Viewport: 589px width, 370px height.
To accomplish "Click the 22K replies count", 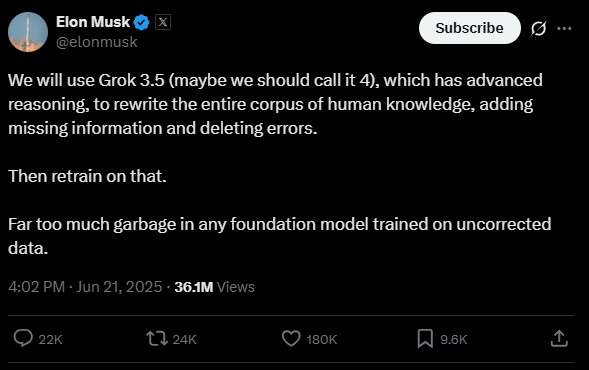I will point(50,340).
